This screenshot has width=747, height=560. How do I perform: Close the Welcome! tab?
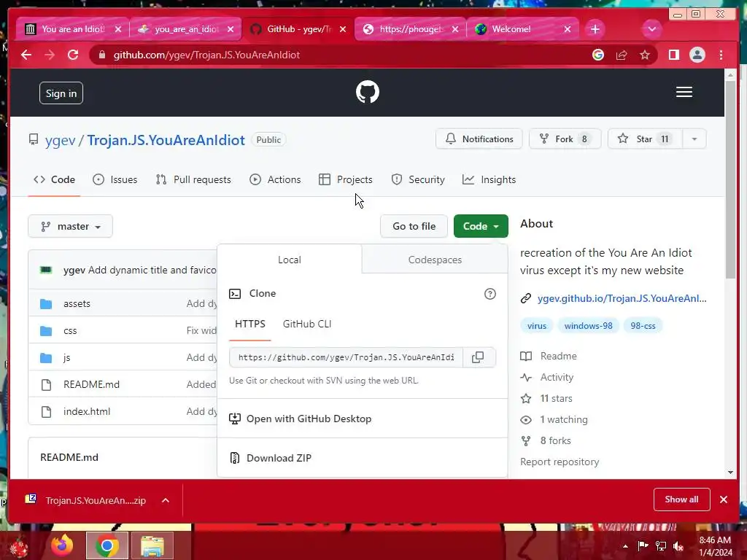(x=568, y=29)
